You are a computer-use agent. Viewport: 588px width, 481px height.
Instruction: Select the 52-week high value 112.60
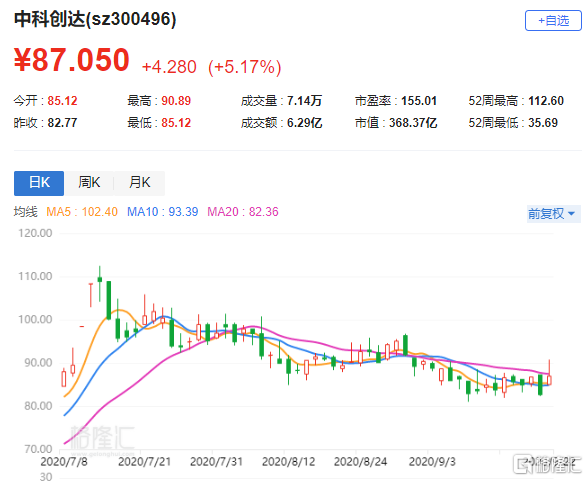tap(546, 101)
